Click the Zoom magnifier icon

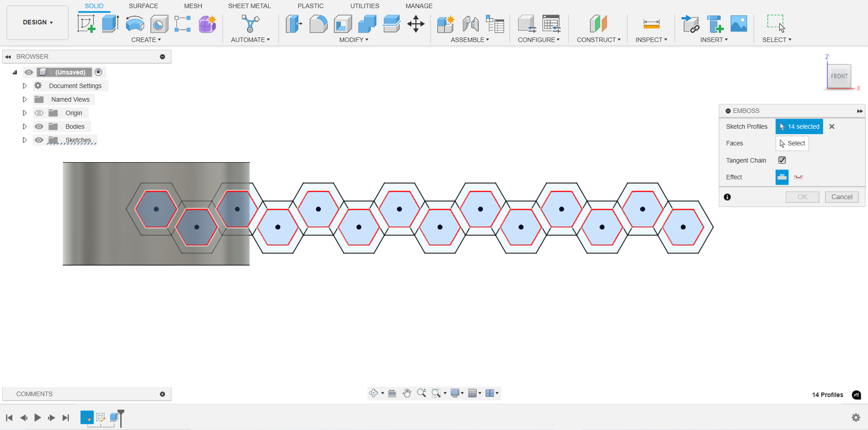pyautogui.click(x=421, y=393)
